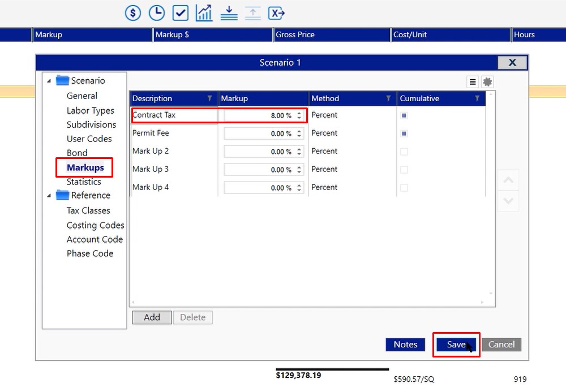Image resolution: width=566 pixels, height=392 pixels.
Task: Collapse the Reference tree folder
Action: [49, 196]
